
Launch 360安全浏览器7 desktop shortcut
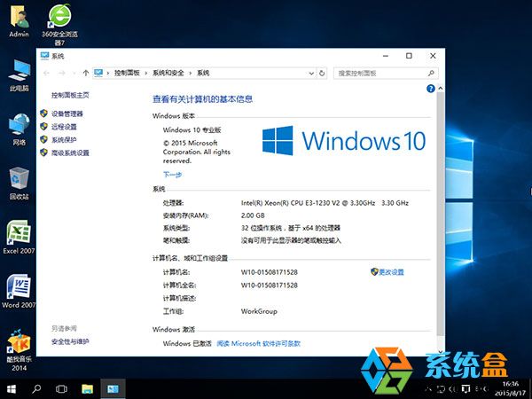(59, 25)
